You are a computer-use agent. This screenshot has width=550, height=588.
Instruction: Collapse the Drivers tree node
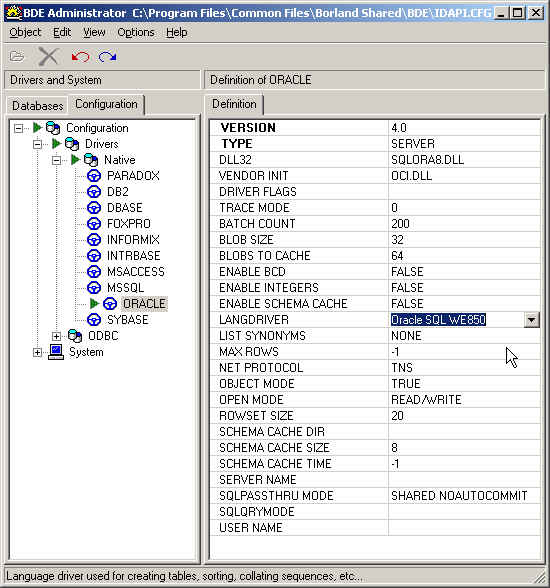(x=37, y=144)
